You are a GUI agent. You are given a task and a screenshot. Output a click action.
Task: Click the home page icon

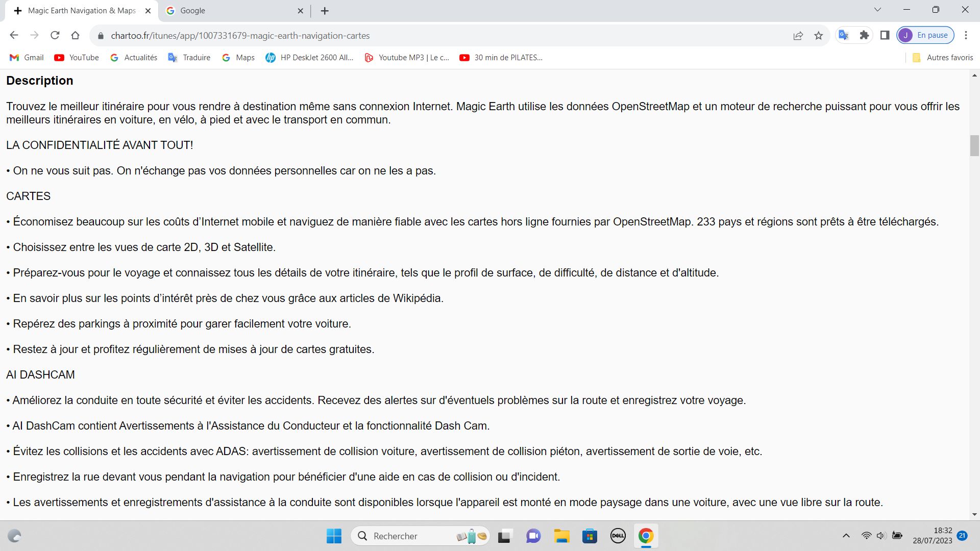(x=76, y=35)
